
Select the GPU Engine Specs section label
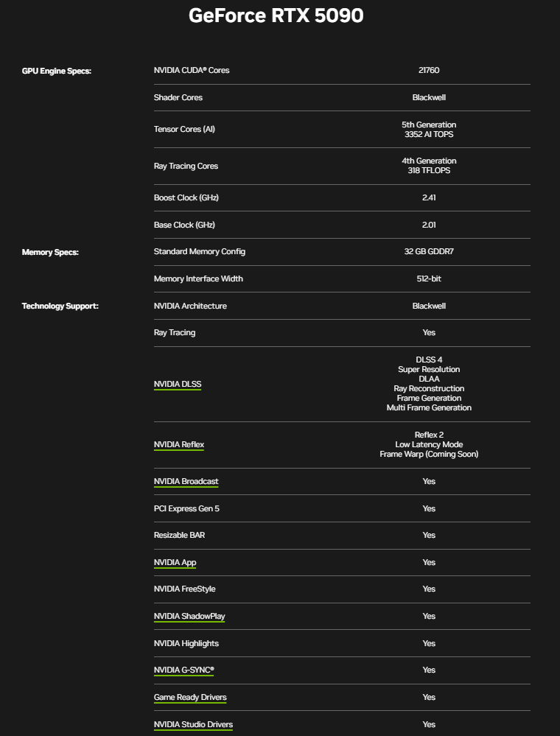pos(56,71)
